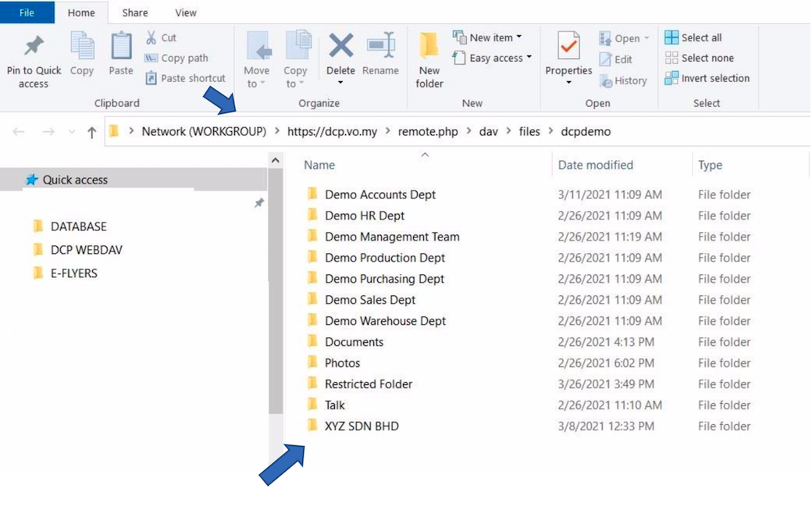This screenshot has width=812, height=510.
Task: Click the Up one level arrow
Action: (x=91, y=132)
